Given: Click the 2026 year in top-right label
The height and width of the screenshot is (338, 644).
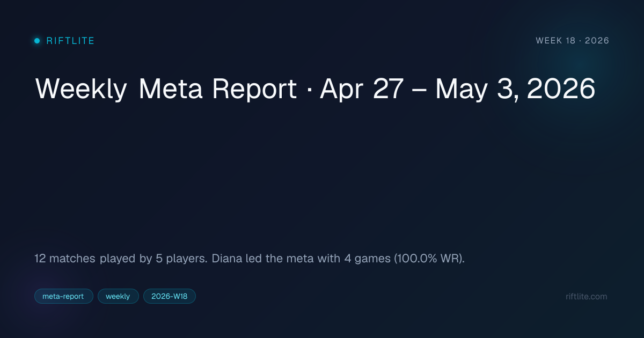Looking at the screenshot, I should point(597,41).
